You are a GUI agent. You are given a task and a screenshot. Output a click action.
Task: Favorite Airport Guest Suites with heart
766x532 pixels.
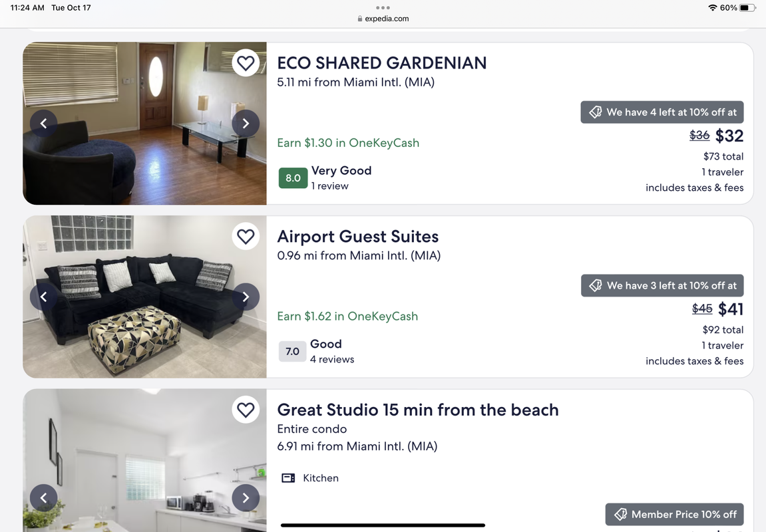246,236
